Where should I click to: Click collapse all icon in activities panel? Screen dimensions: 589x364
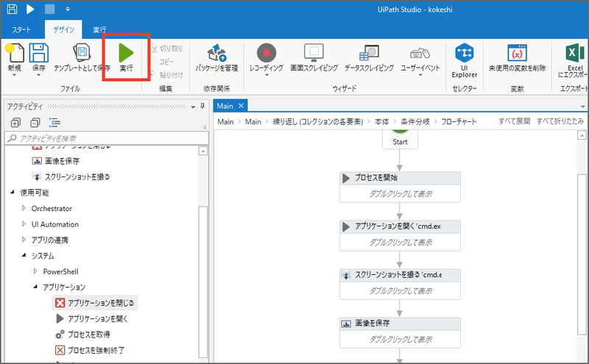pos(35,122)
